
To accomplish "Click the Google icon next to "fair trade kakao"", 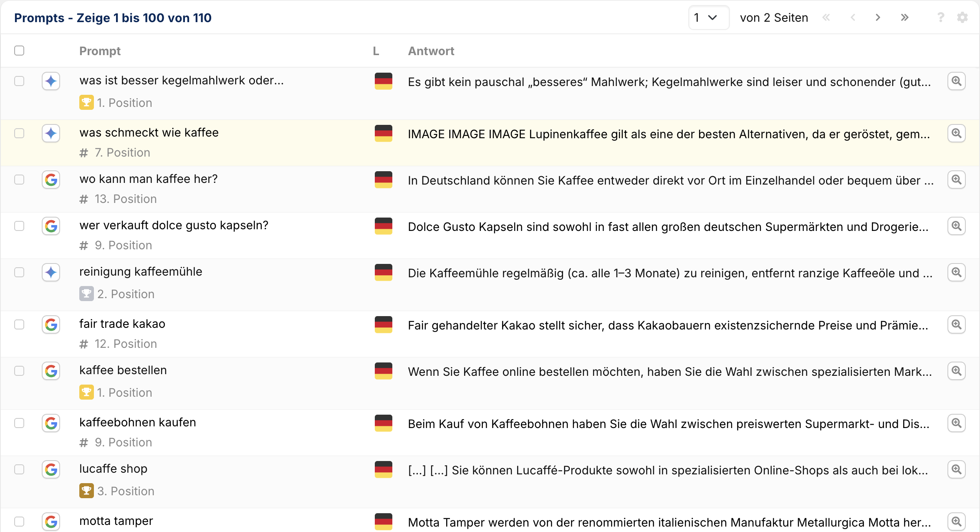I will click(x=51, y=325).
